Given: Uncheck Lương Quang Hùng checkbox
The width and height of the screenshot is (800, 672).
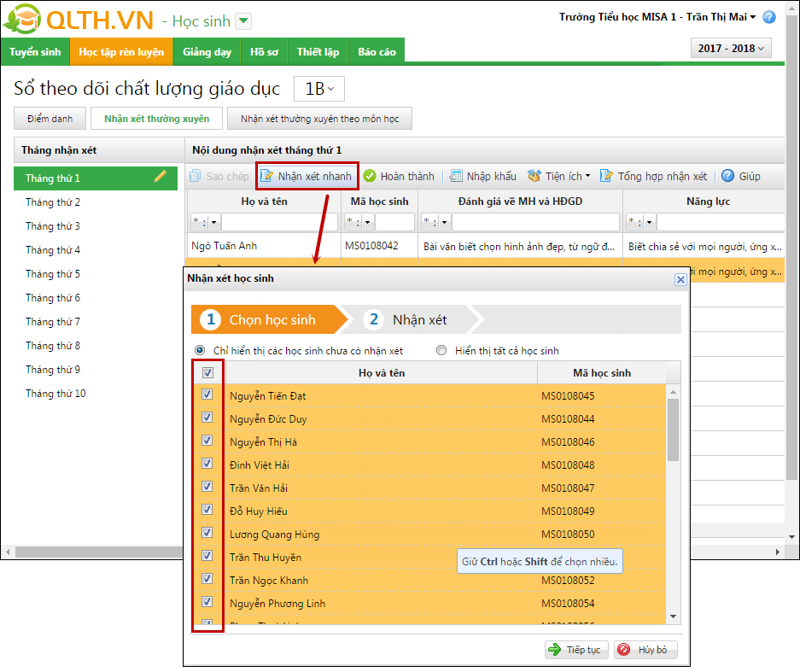Looking at the screenshot, I should pos(207,533).
